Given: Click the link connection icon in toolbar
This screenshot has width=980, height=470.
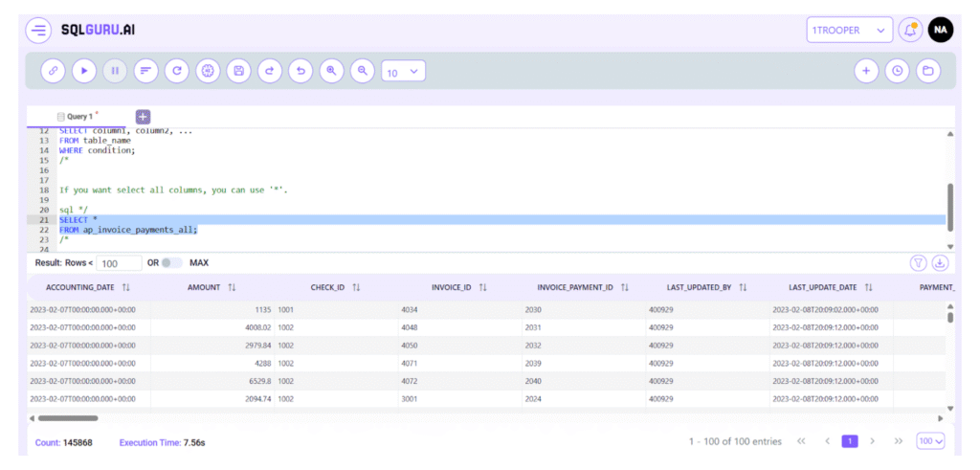Looking at the screenshot, I should pos(54,71).
